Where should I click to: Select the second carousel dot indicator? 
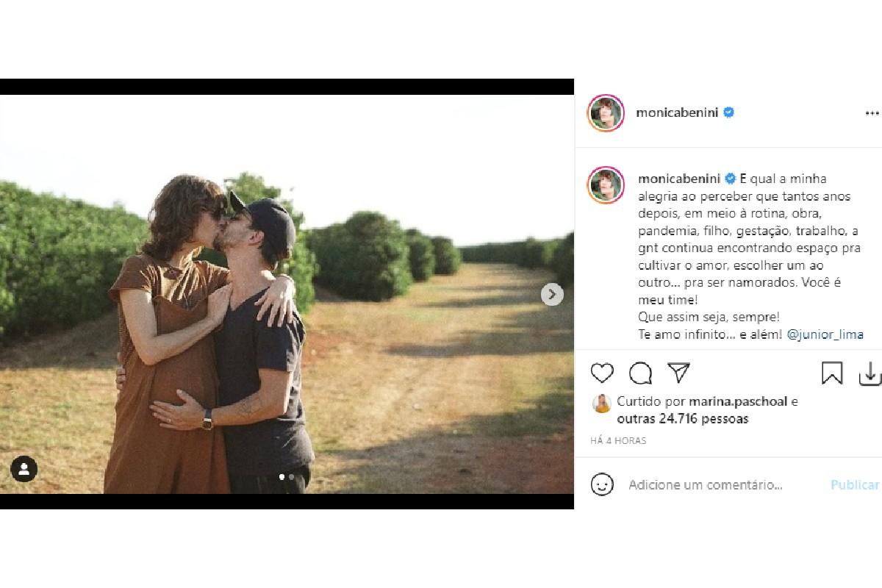292,477
